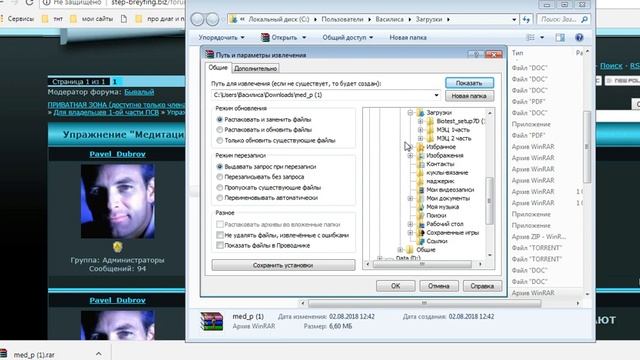Switch to the Дополнительно tab
640x360 pixels.
256,69
